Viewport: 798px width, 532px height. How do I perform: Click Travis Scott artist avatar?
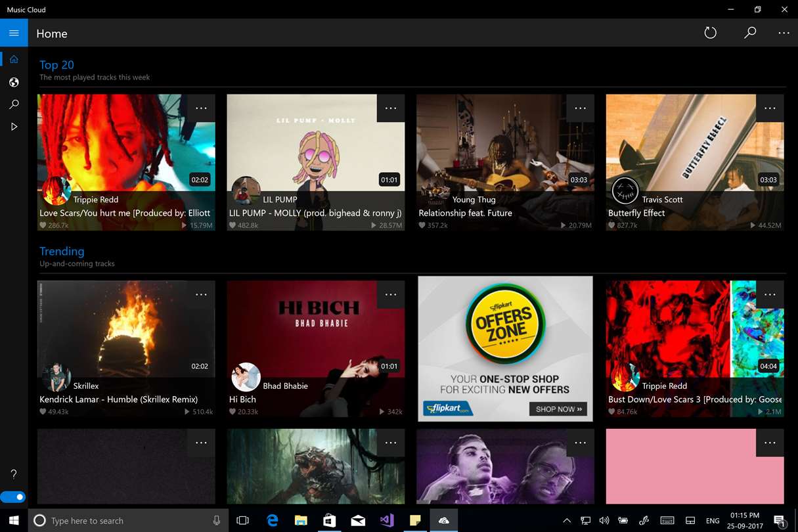point(625,191)
